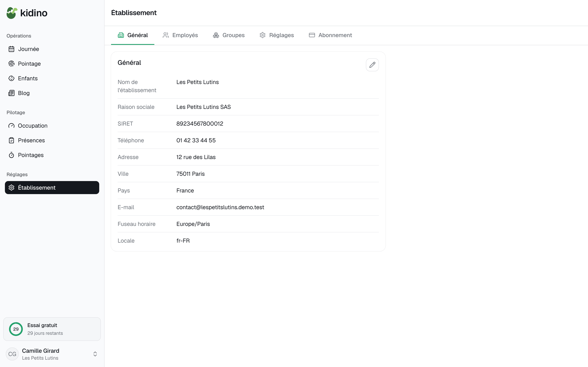Viewport: 588px width, 367px height.
Task: Open the Abonnement tab
Action: point(331,35)
